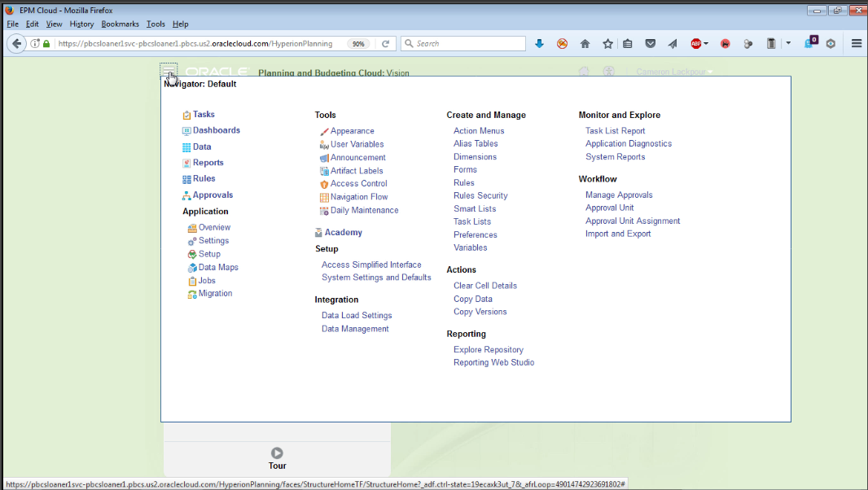
Task: Play the Tour button
Action: click(x=278, y=453)
